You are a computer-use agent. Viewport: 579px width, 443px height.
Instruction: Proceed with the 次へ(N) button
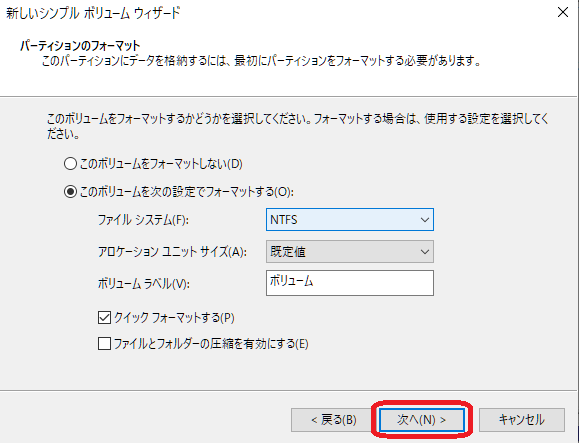[422, 420]
